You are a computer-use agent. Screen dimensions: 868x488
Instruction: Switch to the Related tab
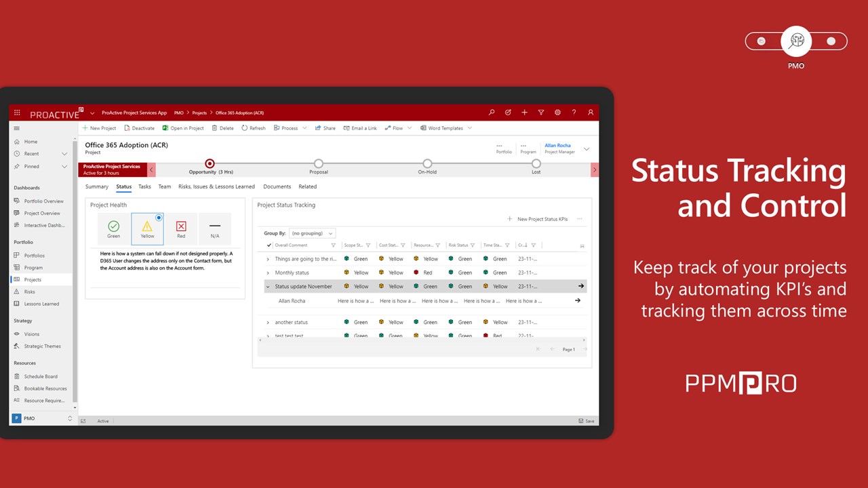point(307,186)
